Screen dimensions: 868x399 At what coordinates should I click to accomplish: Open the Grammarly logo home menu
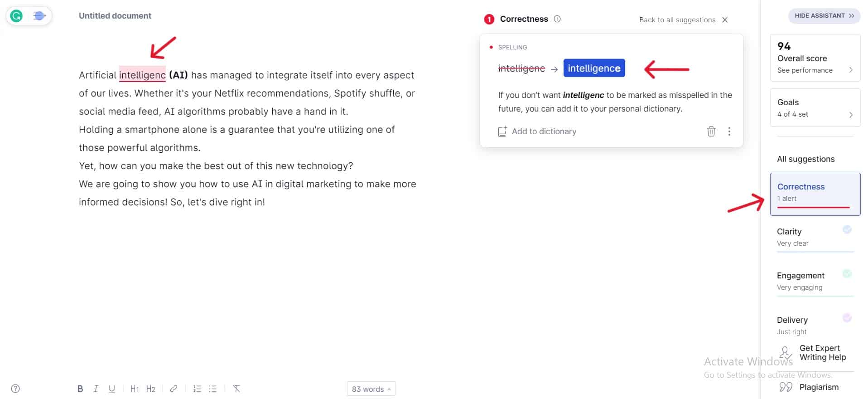point(16,16)
